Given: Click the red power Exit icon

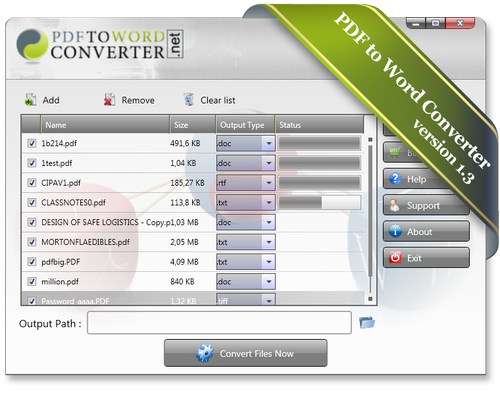Looking at the screenshot, I should click(x=395, y=258).
